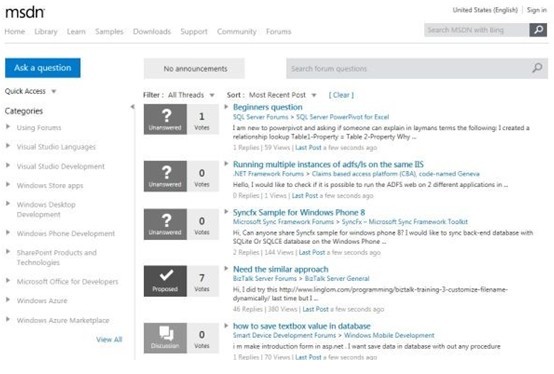The image size is (554, 374).
Task: Open the Community menu item
Action: pos(237,31)
